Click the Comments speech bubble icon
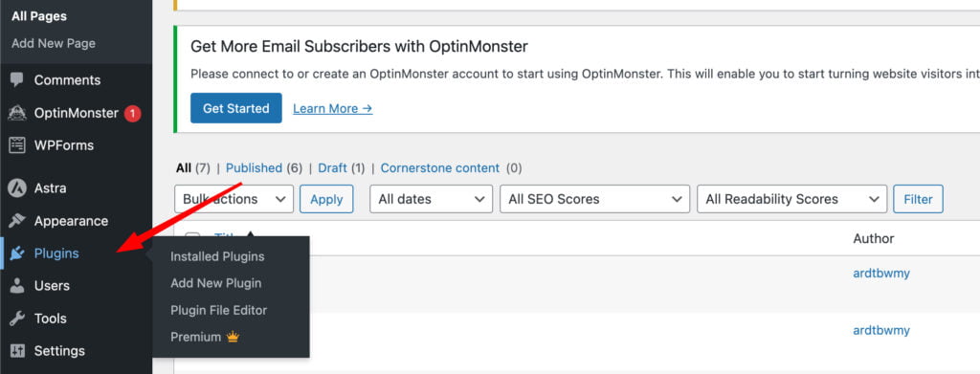 pos(17,80)
